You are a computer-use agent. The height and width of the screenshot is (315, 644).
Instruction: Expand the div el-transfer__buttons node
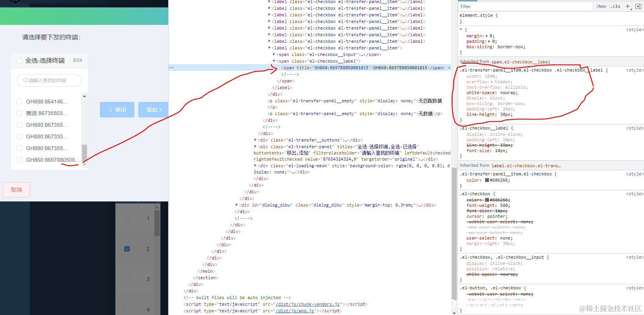256,140
